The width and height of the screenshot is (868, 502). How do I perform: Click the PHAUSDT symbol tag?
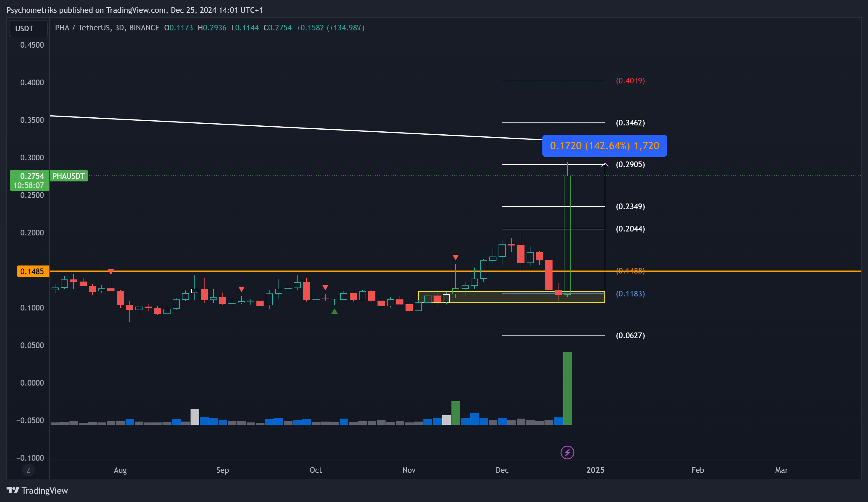(69, 176)
